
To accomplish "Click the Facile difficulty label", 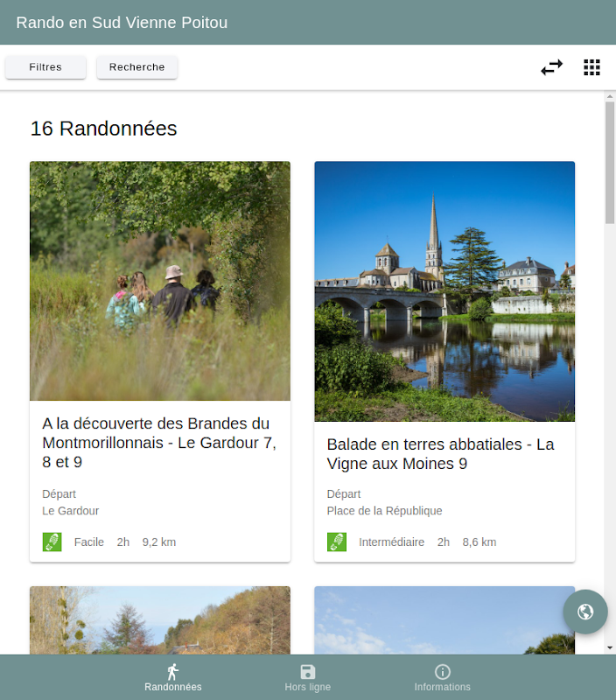I will click(89, 542).
